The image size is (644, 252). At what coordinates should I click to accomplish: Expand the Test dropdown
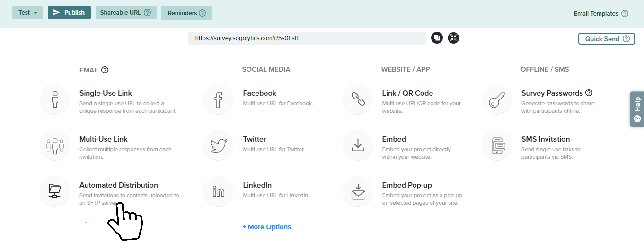tap(27, 13)
